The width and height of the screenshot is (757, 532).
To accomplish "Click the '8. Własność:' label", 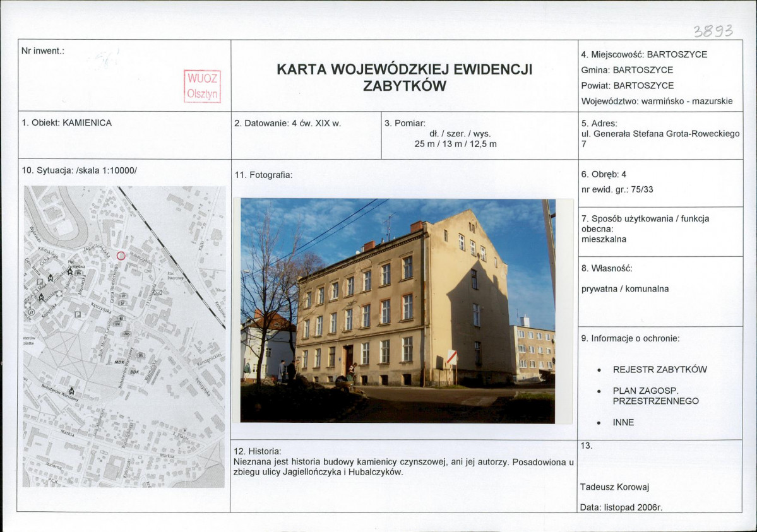I will pos(606,268).
